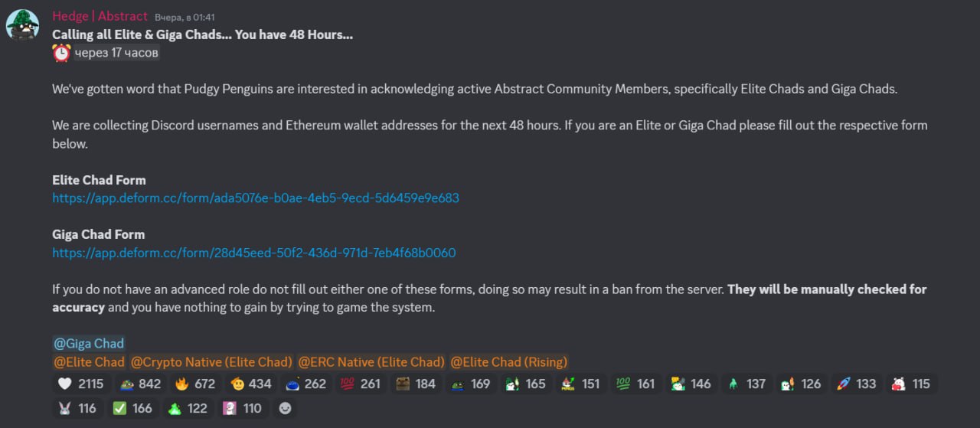Click the @Giga Chad role mention

pyautogui.click(x=89, y=344)
